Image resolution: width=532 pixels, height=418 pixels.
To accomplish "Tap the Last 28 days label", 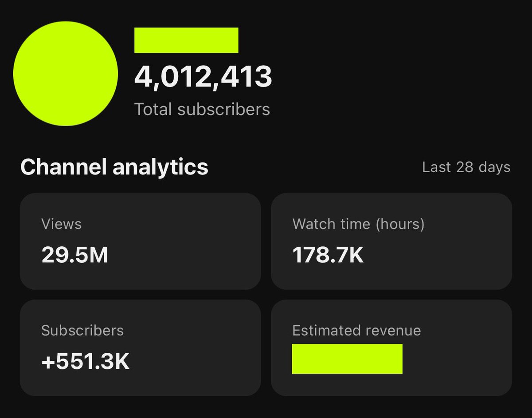I will tap(466, 167).
